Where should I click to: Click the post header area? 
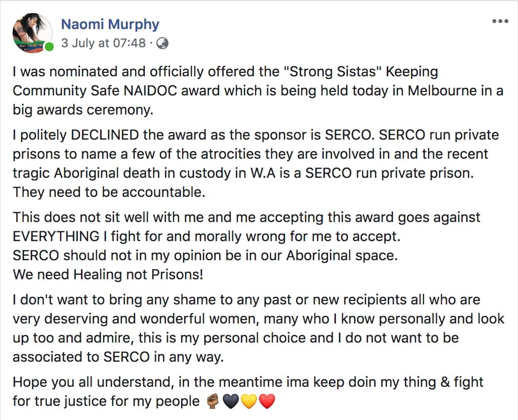pos(201,30)
